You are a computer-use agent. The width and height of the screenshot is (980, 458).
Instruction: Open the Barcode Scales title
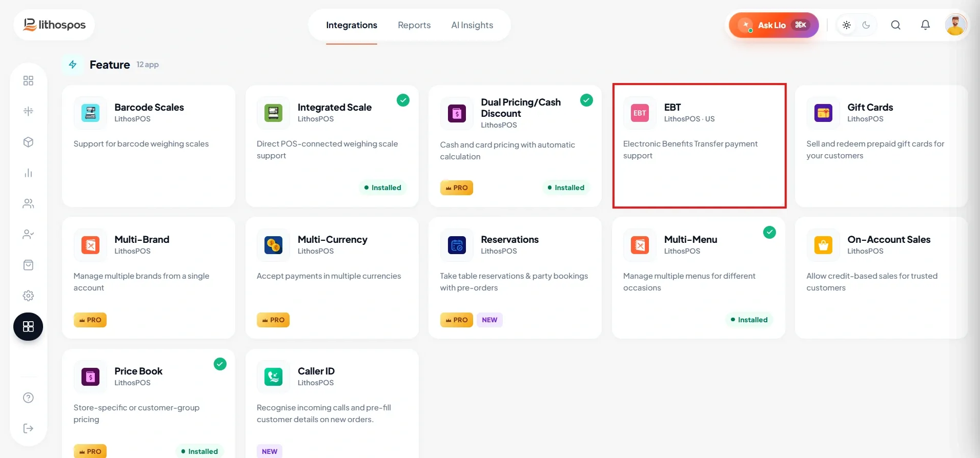coord(149,107)
